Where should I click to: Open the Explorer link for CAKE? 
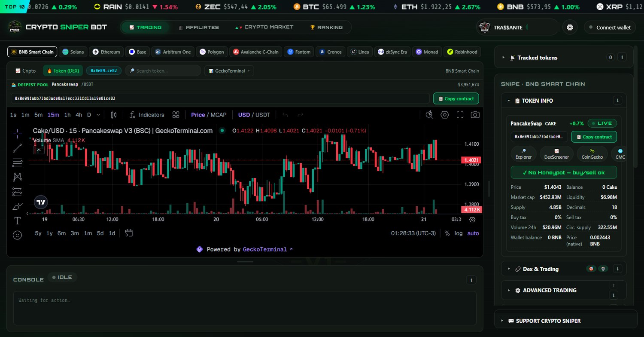coord(523,154)
